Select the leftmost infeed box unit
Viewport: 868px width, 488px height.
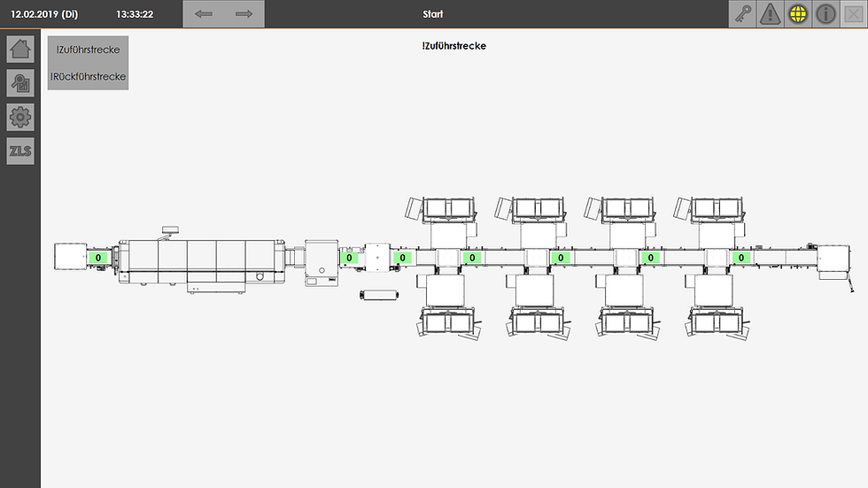click(x=70, y=256)
